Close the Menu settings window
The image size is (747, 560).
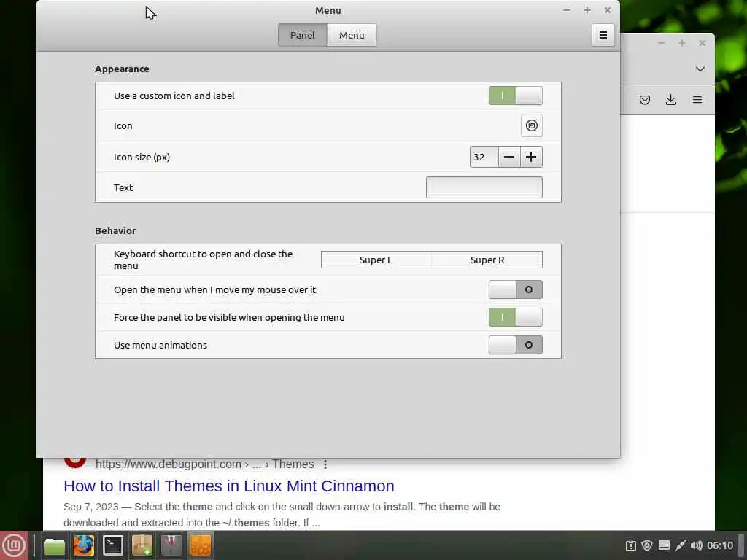tap(608, 10)
